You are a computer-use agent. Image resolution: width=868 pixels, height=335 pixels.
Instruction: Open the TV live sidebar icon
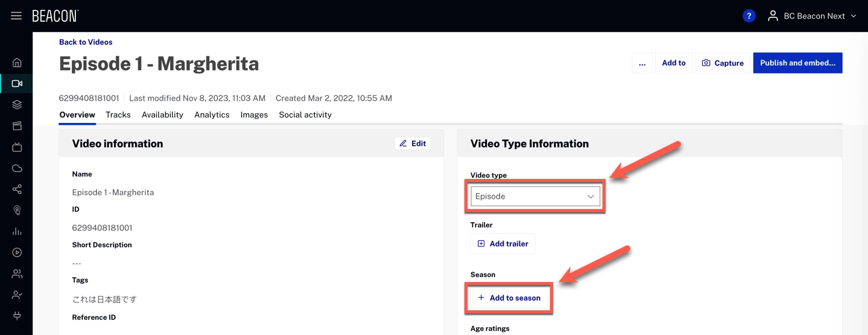[17, 147]
